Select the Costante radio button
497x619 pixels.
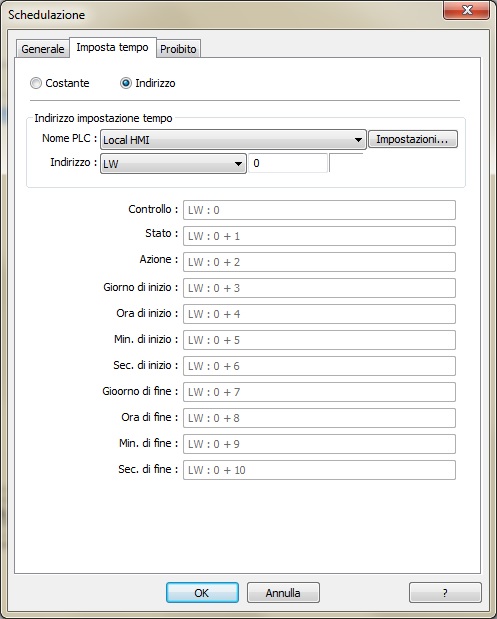(x=36, y=83)
